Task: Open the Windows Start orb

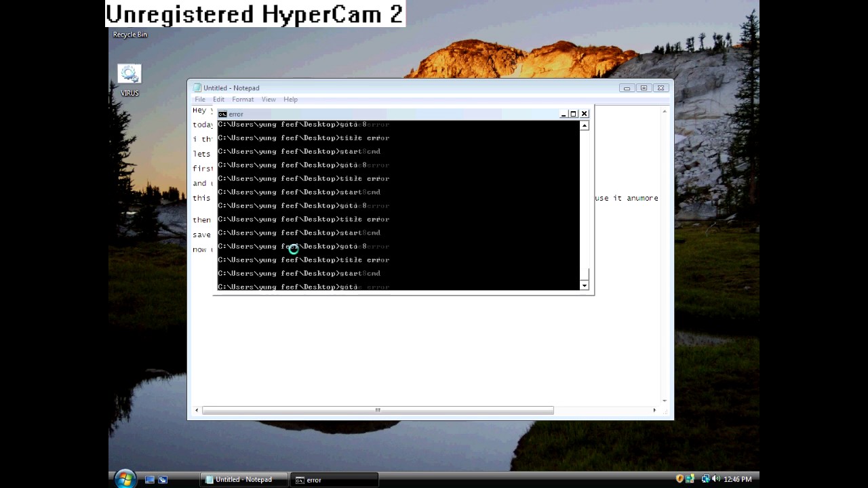Action: (x=125, y=479)
